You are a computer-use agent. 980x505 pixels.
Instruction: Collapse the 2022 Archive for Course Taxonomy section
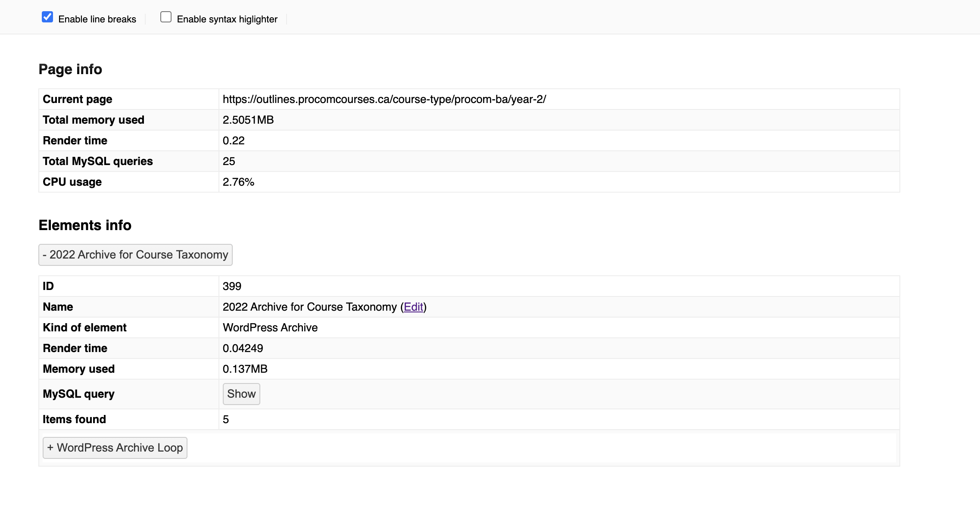(x=135, y=255)
